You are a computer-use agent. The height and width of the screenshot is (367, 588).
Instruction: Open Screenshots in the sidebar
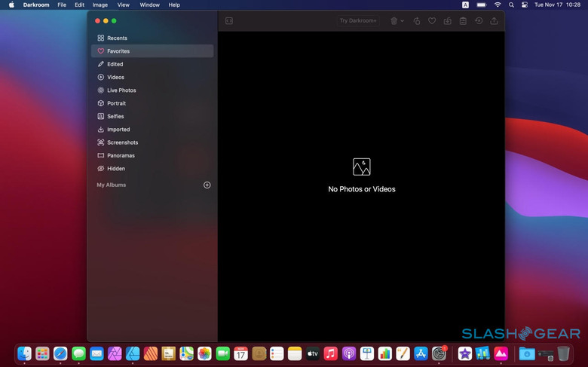click(x=122, y=142)
